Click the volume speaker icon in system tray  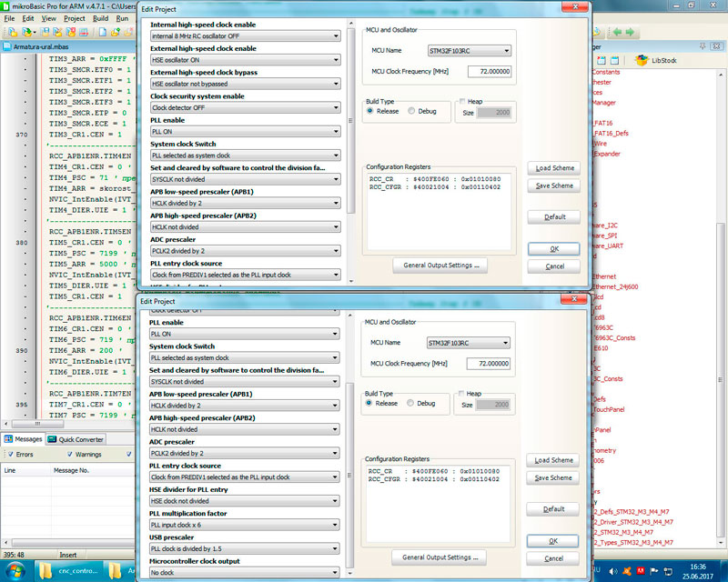click(613, 571)
